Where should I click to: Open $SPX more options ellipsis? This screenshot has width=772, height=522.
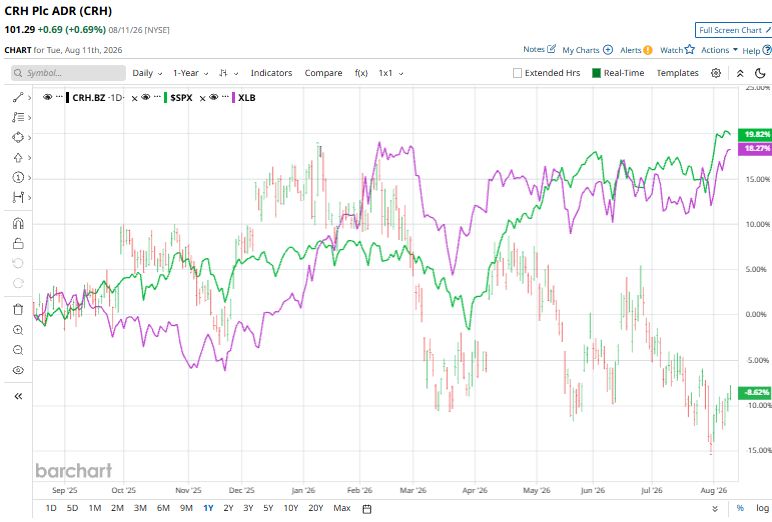point(157,97)
